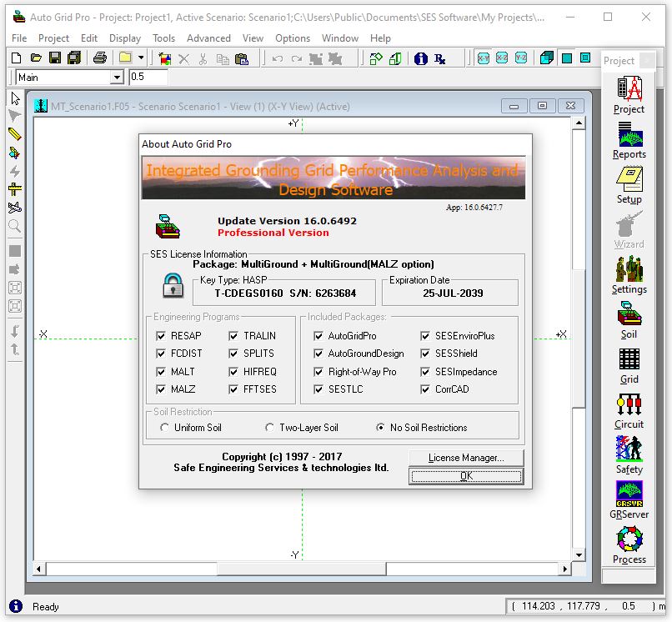
Task: Click the Grid icon in Project panel
Action: click(629, 366)
